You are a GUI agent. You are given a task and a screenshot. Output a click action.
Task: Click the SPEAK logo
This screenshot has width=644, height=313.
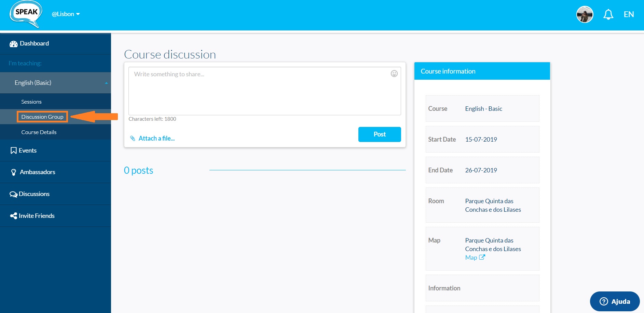(26, 14)
